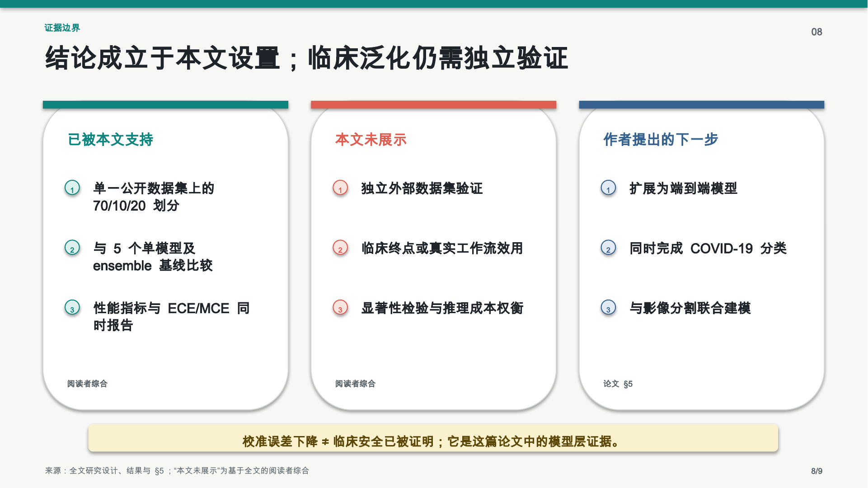868x488 pixels.
Task: Select the section label 证据边界
Action: pyautogui.click(x=62, y=28)
